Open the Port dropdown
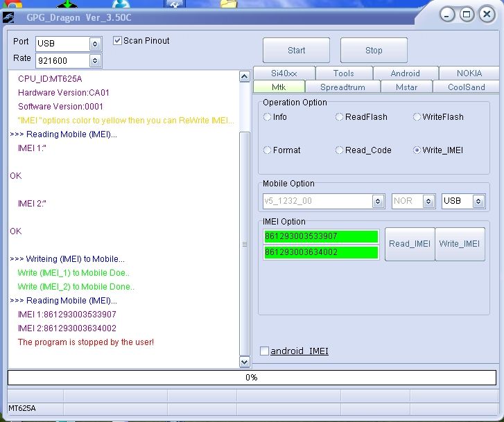Screen dimensions: 504x422 pyautogui.click(x=95, y=44)
